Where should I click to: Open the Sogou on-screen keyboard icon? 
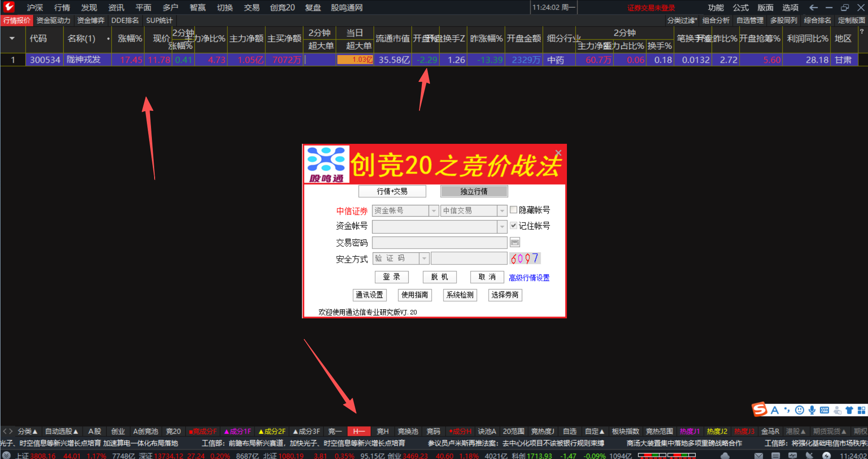click(x=825, y=410)
